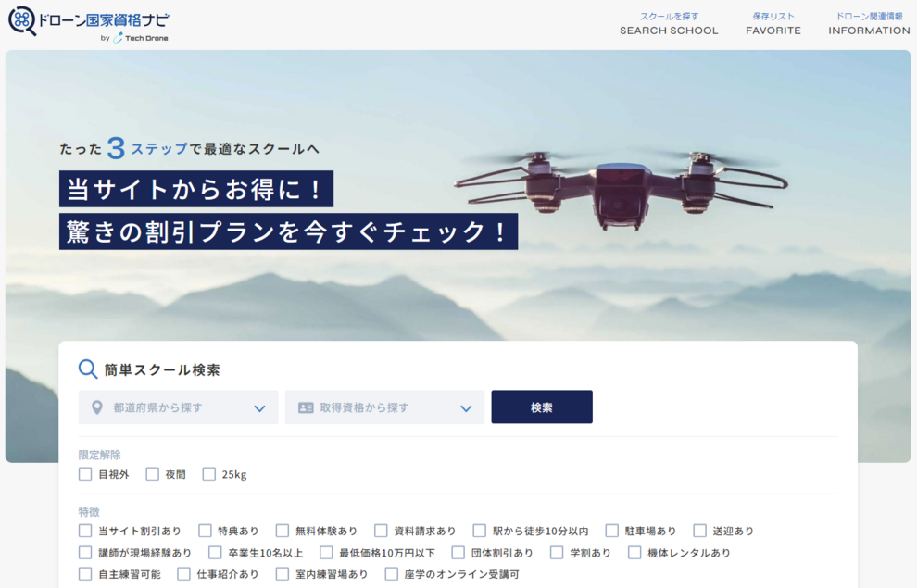The height and width of the screenshot is (588, 917).
Task: Select 駅から徒歩10分以内 checkbox
Action: pos(480,531)
